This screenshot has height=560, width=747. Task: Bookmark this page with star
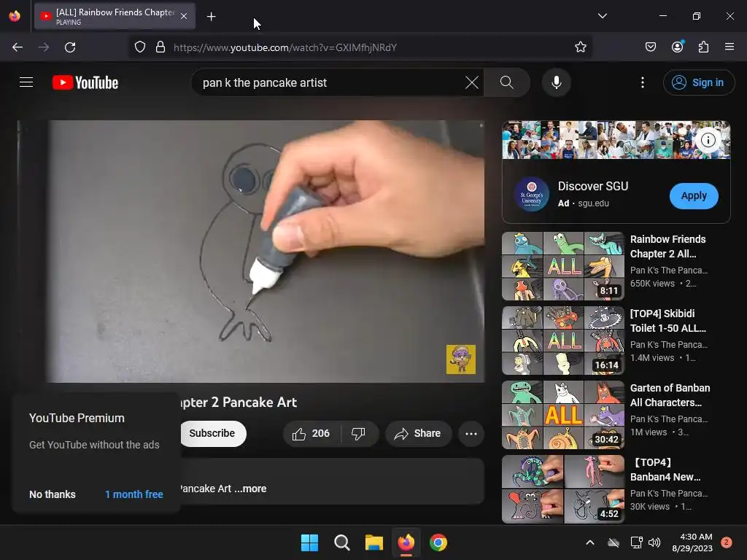[580, 47]
